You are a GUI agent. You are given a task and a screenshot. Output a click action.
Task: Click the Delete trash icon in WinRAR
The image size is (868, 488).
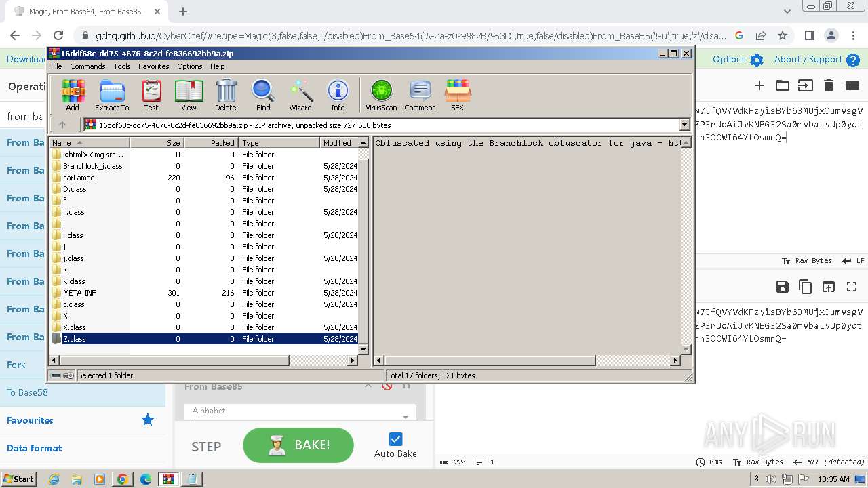pos(226,95)
